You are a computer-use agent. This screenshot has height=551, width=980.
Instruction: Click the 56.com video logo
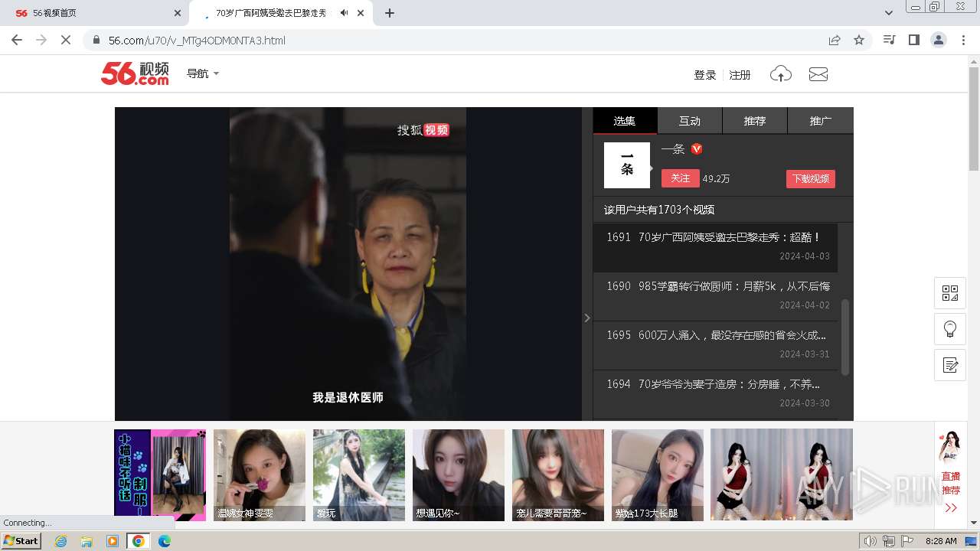tap(135, 73)
